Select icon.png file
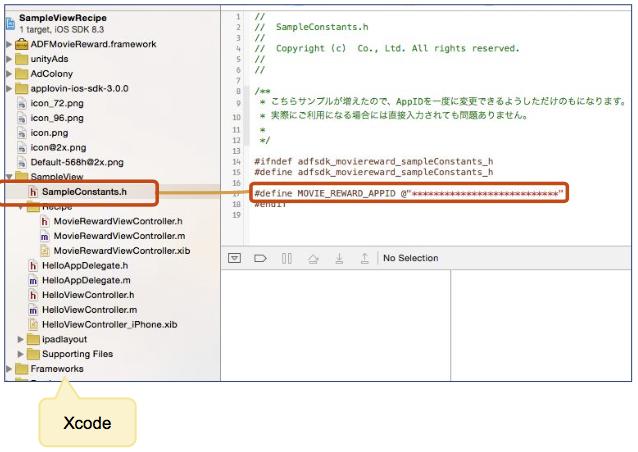Screen dimensions: 638x452 (49, 133)
